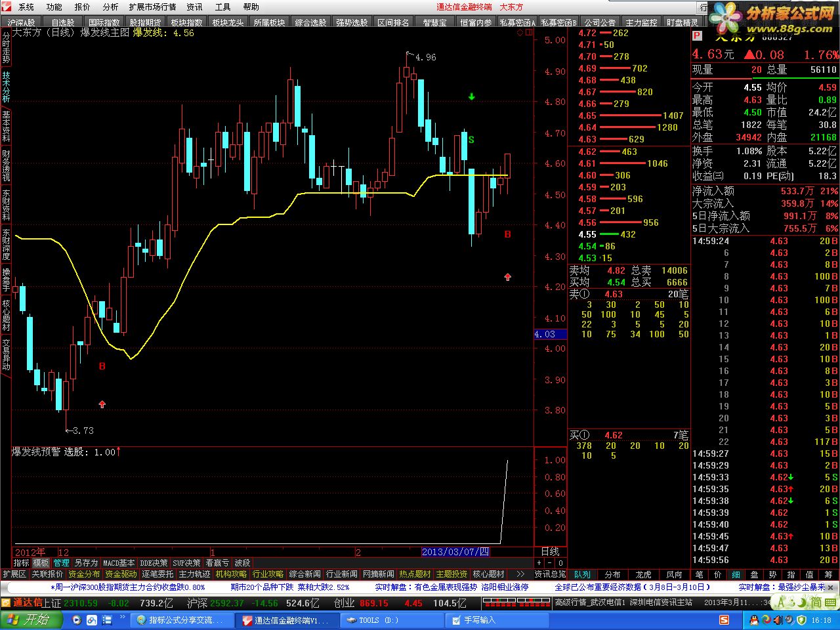This screenshot has width=840, height=630.
Task: Open the 功能 menu
Action: point(54,7)
